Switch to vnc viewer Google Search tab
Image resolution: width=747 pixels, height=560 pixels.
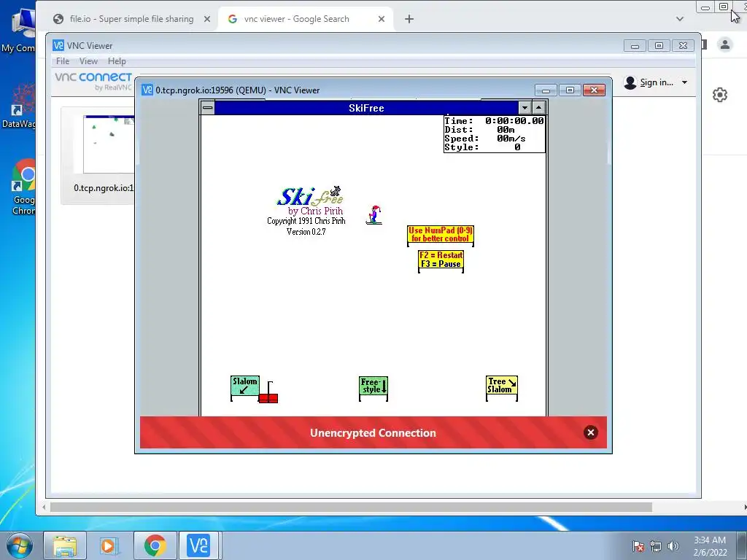(306, 19)
